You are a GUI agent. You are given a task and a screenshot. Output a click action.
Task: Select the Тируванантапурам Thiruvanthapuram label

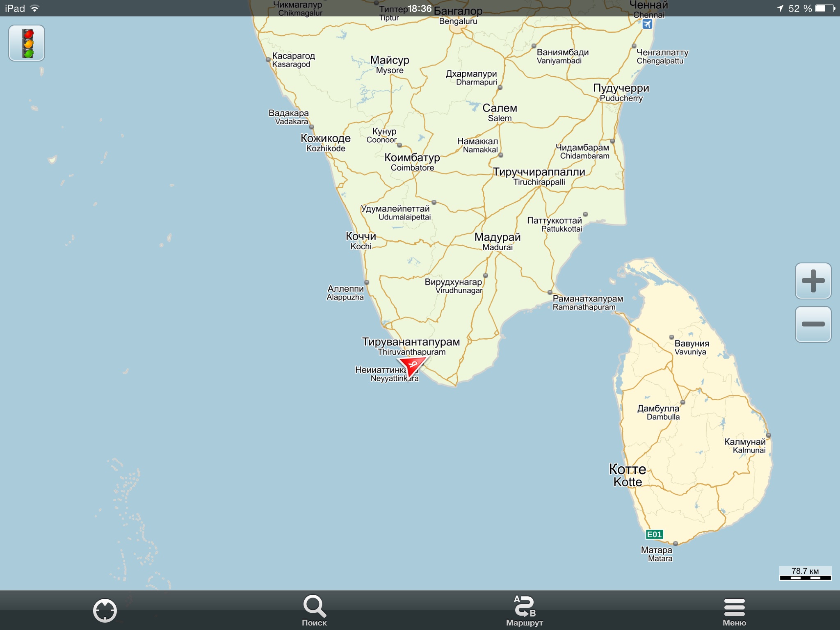click(411, 346)
